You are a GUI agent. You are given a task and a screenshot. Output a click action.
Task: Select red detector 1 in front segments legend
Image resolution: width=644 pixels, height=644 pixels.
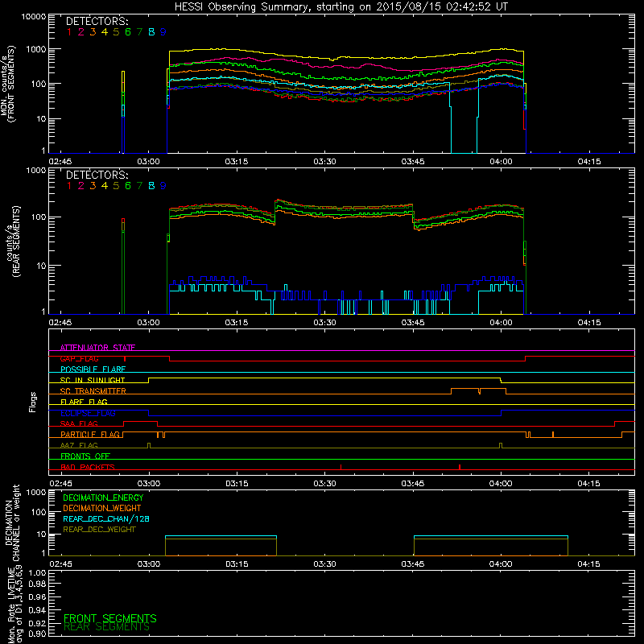pyautogui.click(x=69, y=32)
